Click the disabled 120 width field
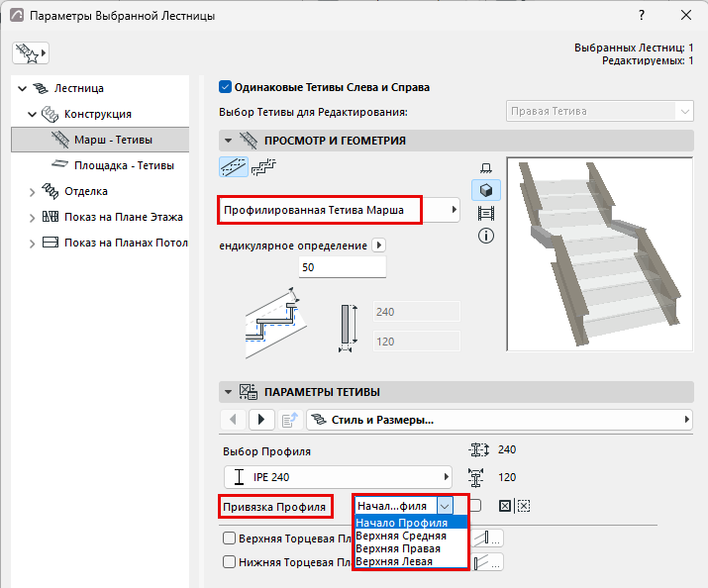This screenshot has height=588, width=708. (x=416, y=342)
